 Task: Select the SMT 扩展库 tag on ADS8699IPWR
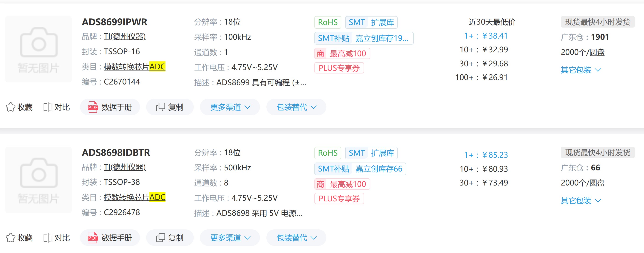(x=371, y=22)
